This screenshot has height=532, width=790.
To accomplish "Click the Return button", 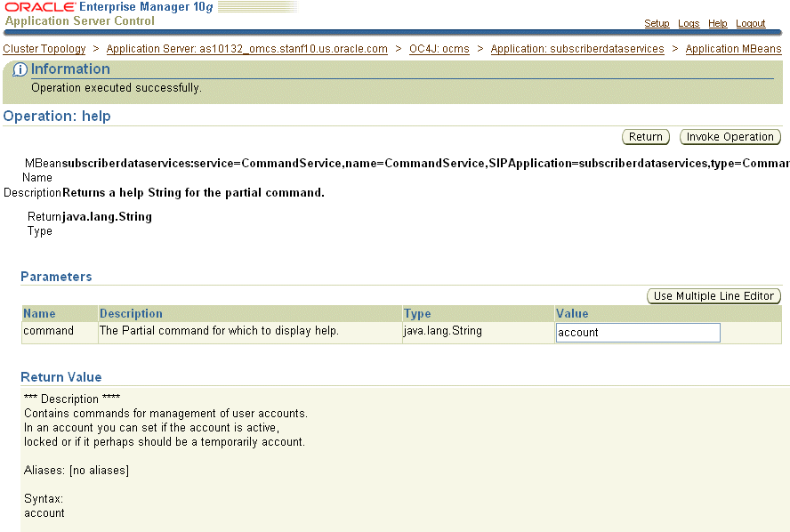I will (645, 137).
